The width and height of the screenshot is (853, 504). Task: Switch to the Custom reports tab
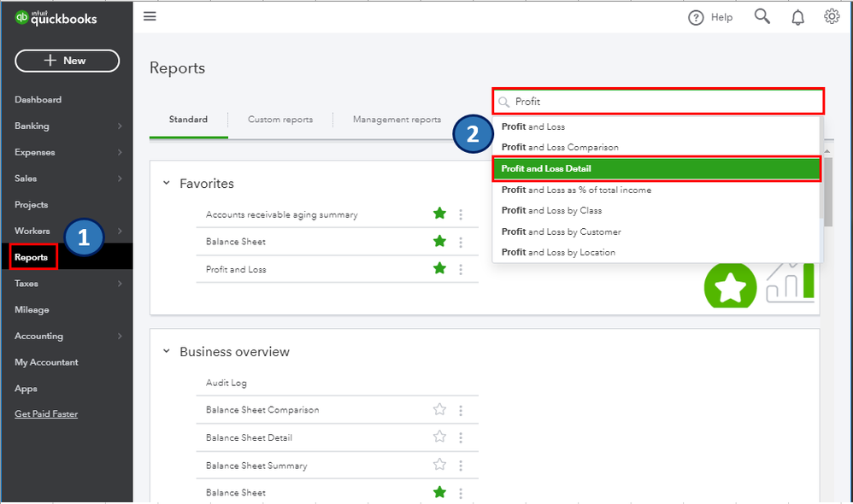point(280,120)
